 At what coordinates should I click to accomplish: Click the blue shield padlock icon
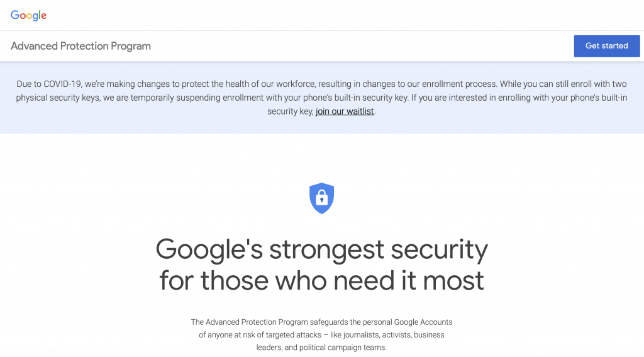pyautogui.click(x=321, y=198)
